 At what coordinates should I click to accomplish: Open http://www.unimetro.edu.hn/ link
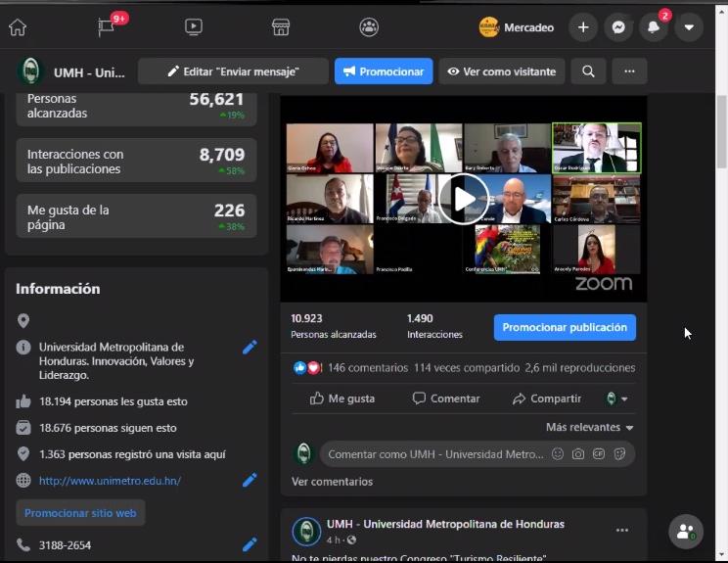pyautogui.click(x=110, y=481)
